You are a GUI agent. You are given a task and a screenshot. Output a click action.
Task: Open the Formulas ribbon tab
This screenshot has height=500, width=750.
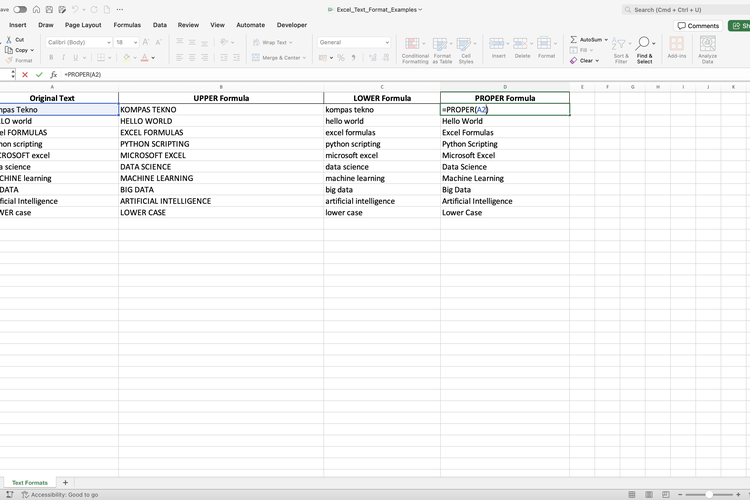127,25
